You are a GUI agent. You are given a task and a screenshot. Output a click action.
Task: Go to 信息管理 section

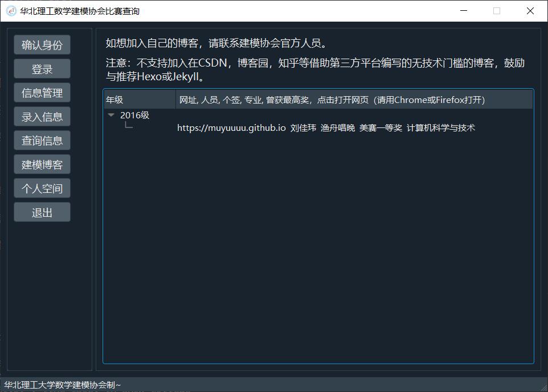(x=42, y=93)
